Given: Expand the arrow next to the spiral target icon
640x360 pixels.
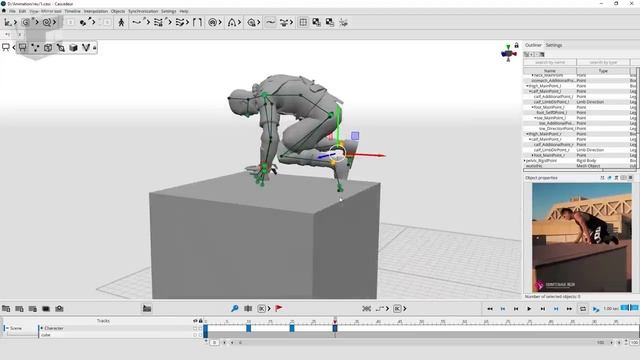Looking at the screenshot, I should (220, 22).
